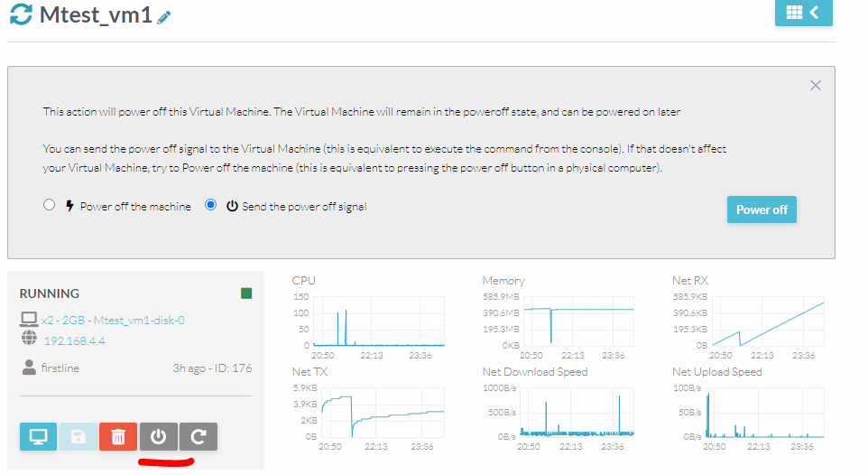Click the red trash delete icon
The height and width of the screenshot is (475, 868).
[x=117, y=437]
